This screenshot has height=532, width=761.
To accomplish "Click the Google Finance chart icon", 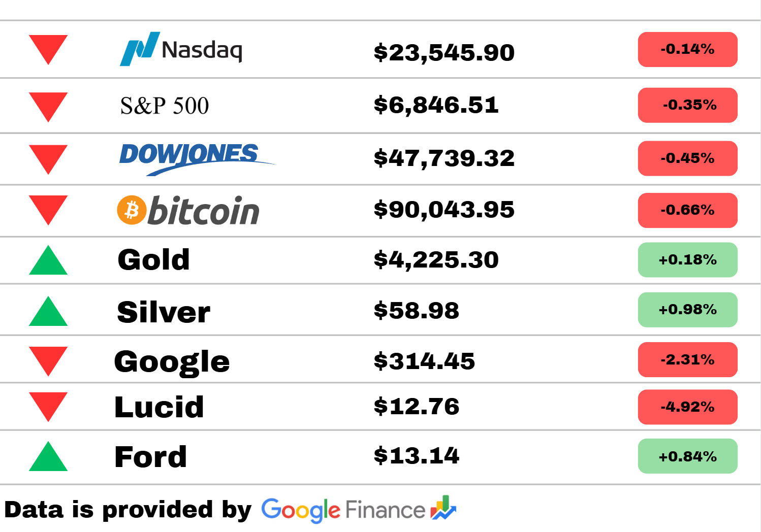I will tap(443, 508).
